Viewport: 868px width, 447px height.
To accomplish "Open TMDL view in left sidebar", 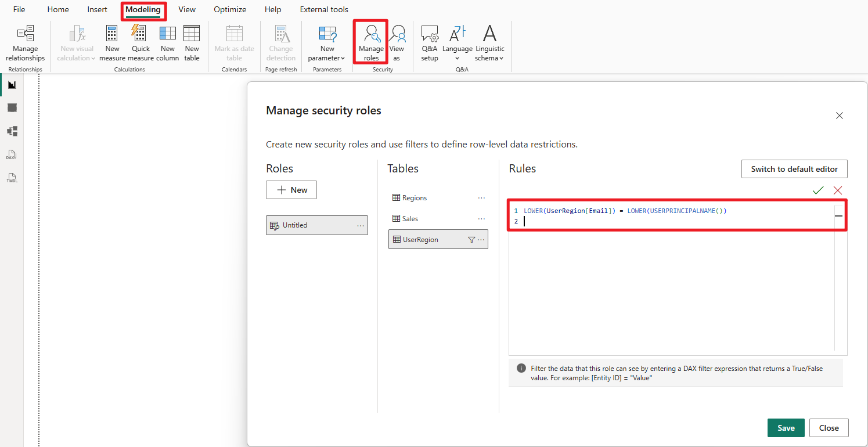I will coord(12,178).
